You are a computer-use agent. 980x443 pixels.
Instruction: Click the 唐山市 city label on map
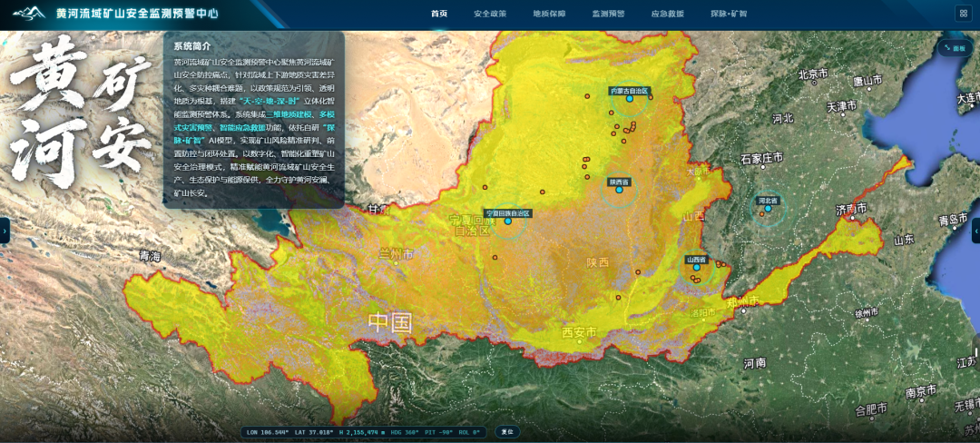[867, 81]
